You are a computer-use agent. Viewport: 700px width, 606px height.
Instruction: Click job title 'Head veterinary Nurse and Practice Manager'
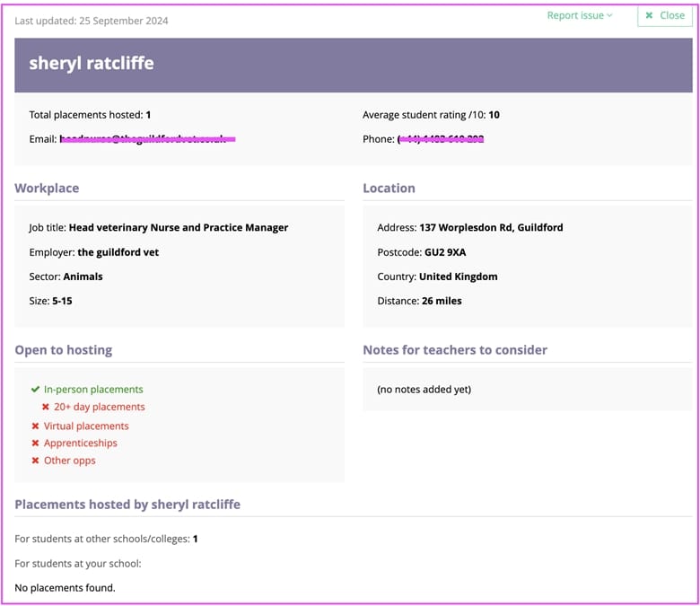179,228
